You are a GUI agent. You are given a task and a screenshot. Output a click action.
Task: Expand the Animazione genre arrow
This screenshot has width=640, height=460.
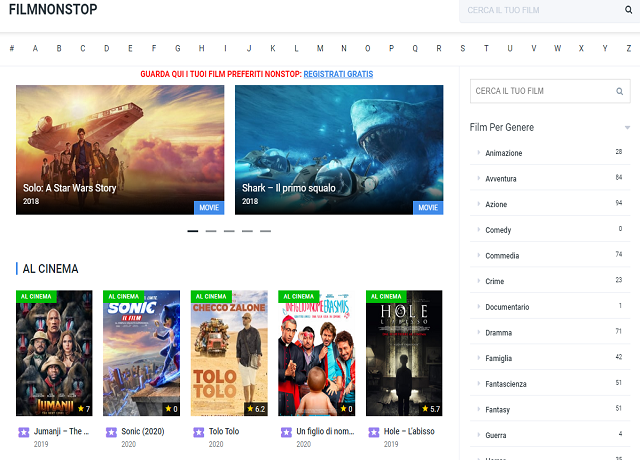pyautogui.click(x=478, y=153)
